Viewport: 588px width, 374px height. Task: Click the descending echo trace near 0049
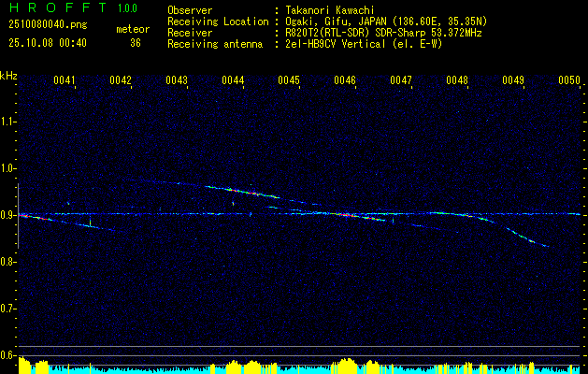point(528,237)
